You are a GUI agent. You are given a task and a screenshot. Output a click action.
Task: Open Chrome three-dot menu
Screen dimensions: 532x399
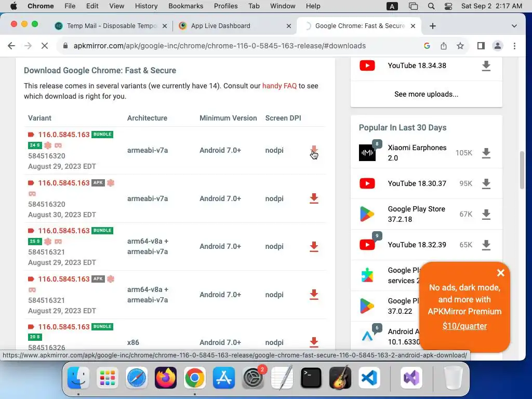(514, 46)
